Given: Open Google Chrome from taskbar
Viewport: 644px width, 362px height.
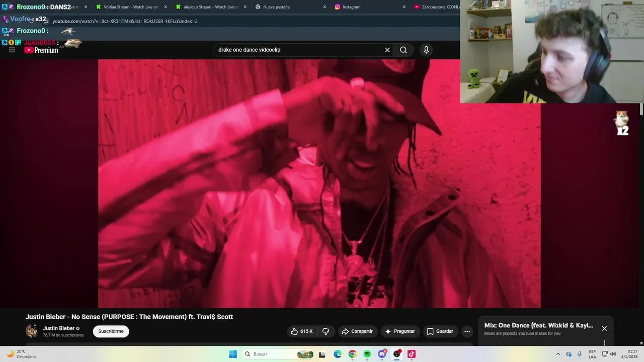Looking at the screenshot, I should 352,354.
